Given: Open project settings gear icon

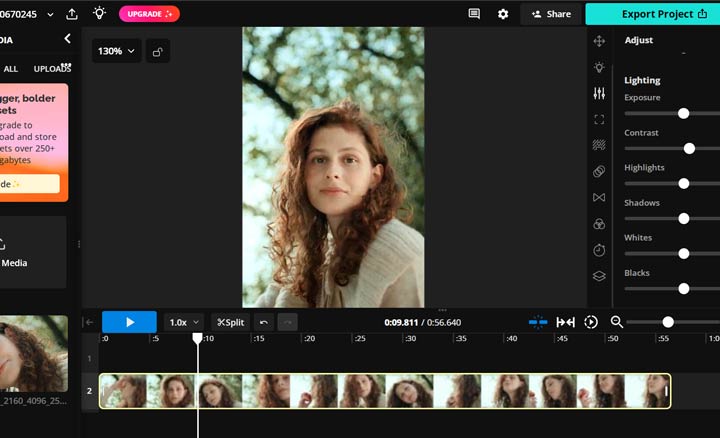Looking at the screenshot, I should (x=503, y=14).
